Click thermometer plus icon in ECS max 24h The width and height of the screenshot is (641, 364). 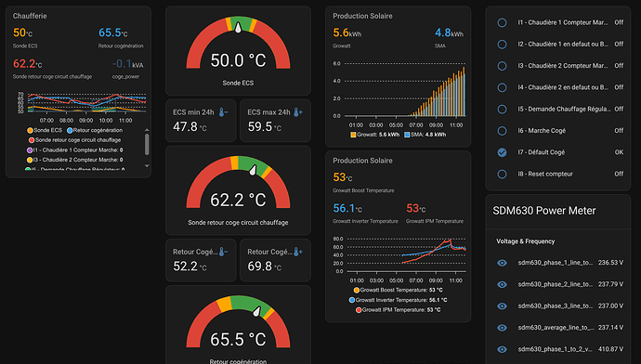(x=298, y=112)
